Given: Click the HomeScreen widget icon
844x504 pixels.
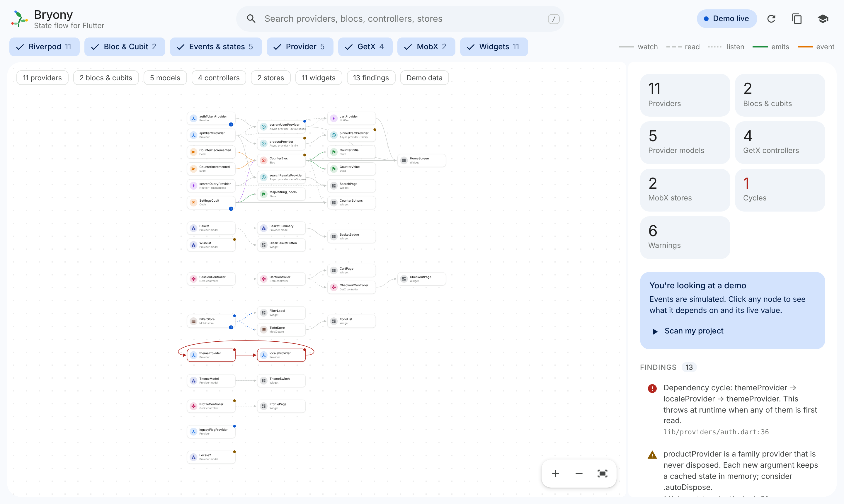Looking at the screenshot, I should [x=404, y=160].
